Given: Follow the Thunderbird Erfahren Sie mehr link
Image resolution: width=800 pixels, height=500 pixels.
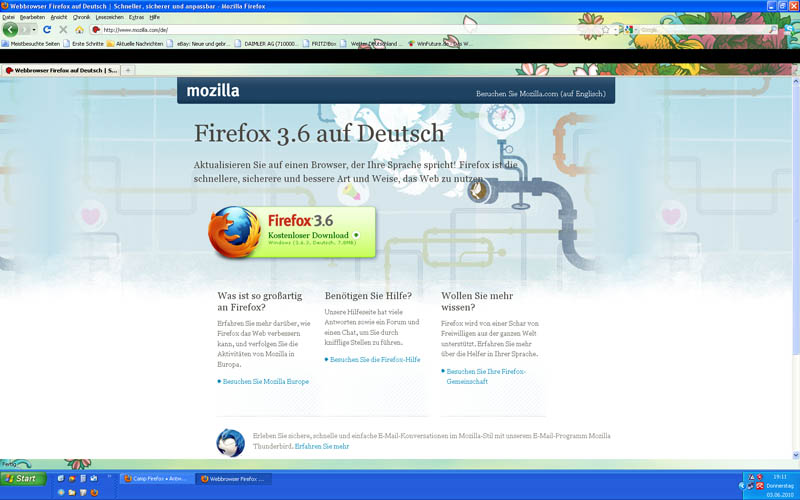Looking at the screenshot, I should tap(322, 446).
